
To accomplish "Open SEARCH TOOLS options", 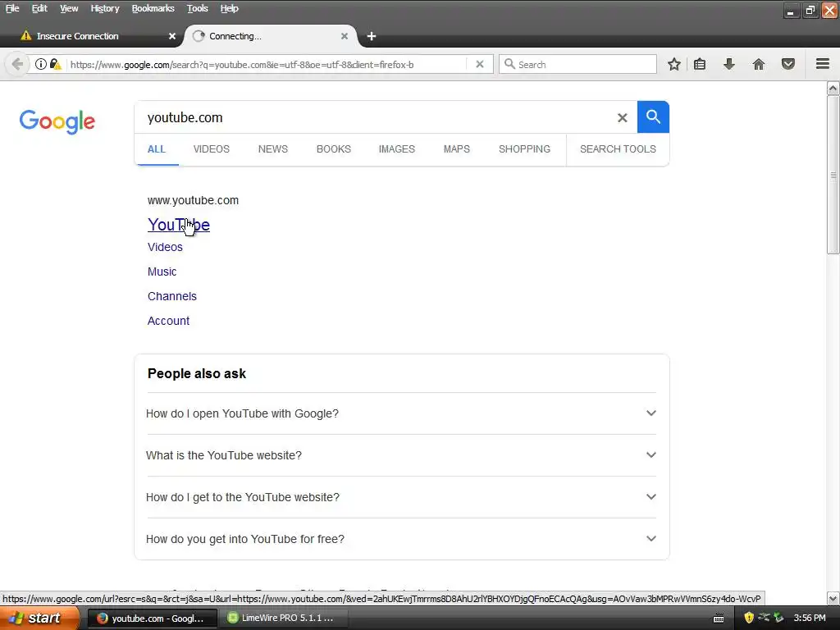I will tap(618, 149).
